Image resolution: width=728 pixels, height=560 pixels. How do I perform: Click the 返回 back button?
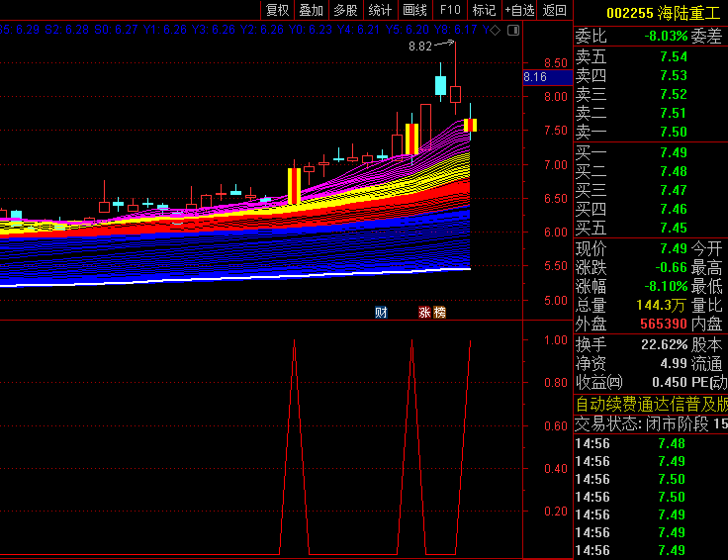pyautogui.click(x=555, y=10)
